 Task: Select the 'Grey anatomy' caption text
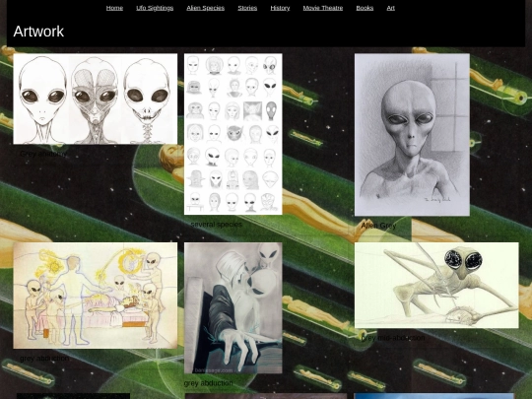43,154
